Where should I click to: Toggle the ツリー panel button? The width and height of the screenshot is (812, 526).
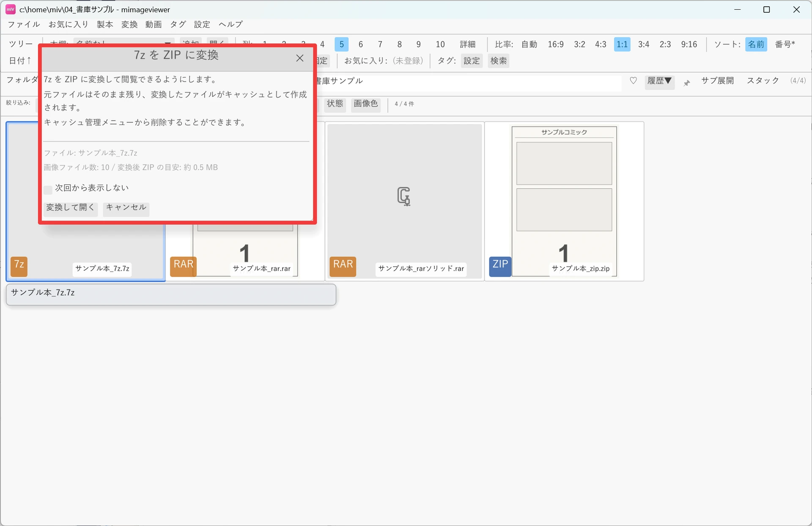pyautogui.click(x=21, y=44)
